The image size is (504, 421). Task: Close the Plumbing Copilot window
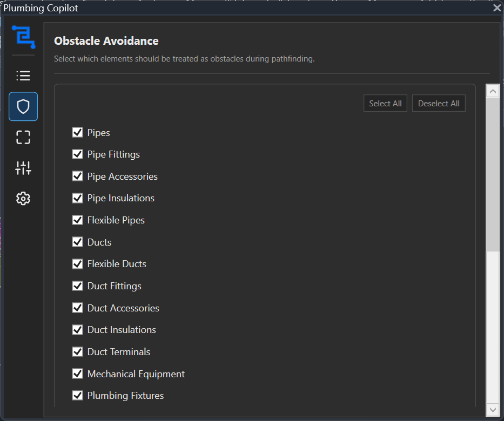click(497, 8)
